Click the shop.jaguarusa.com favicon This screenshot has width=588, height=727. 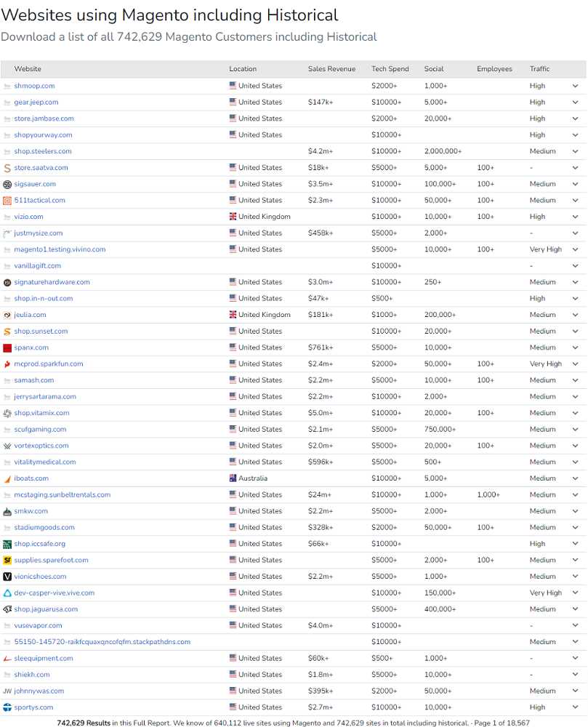(7, 609)
